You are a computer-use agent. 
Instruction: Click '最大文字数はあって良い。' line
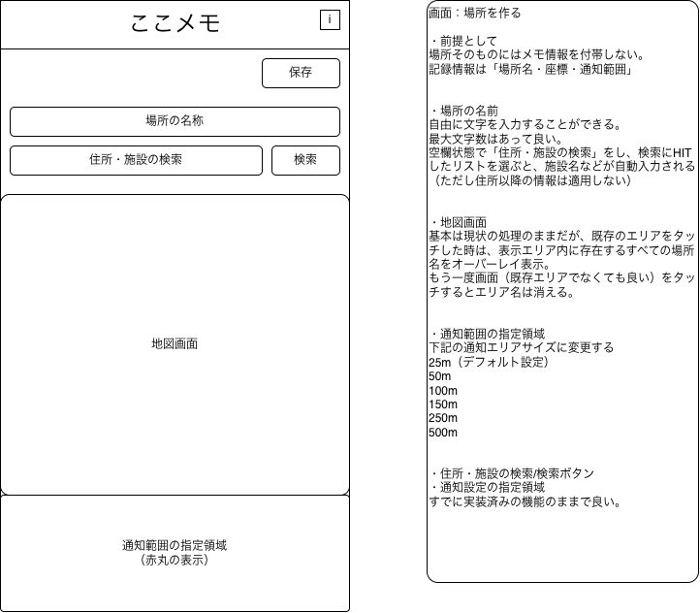[495, 139]
